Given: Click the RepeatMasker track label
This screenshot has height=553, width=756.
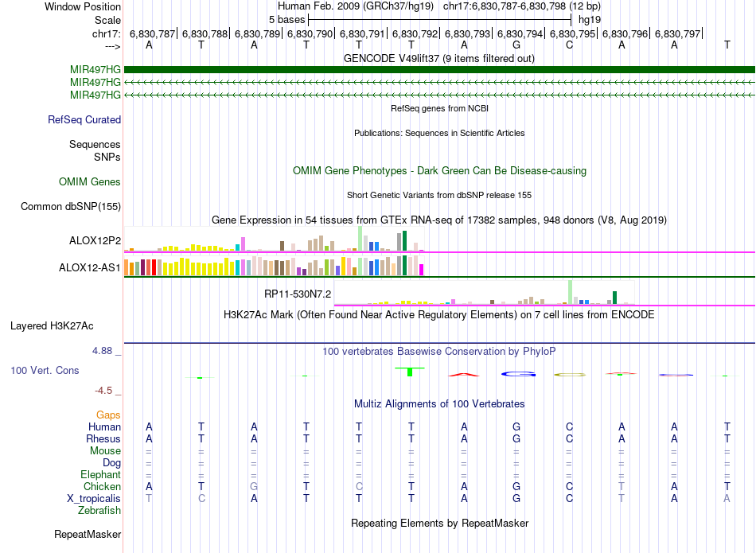Looking at the screenshot, I should pos(88,534).
